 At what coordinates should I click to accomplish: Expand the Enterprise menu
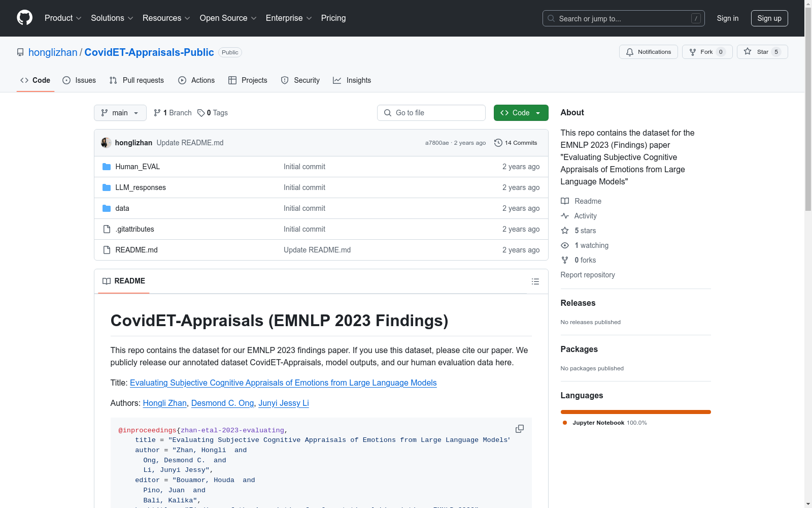point(289,18)
